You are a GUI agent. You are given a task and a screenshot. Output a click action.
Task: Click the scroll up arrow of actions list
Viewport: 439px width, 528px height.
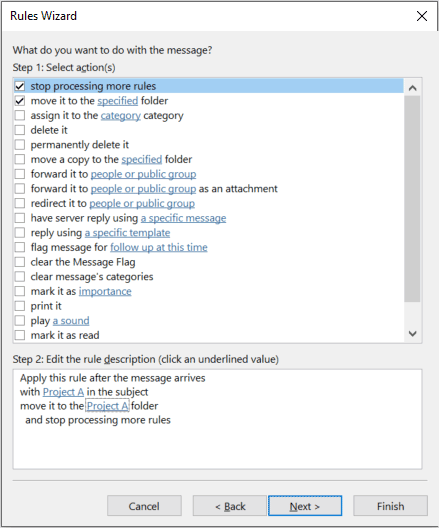click(412, 88)
